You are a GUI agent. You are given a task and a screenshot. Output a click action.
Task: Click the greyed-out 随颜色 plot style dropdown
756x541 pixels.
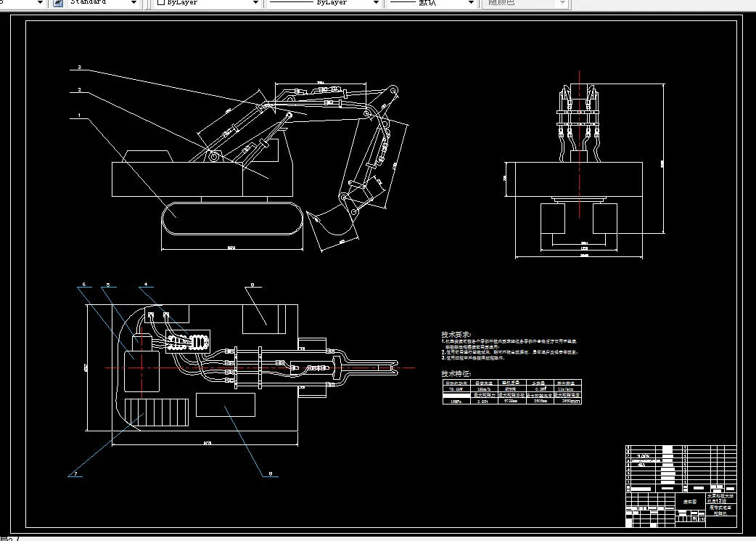(525, 3)
